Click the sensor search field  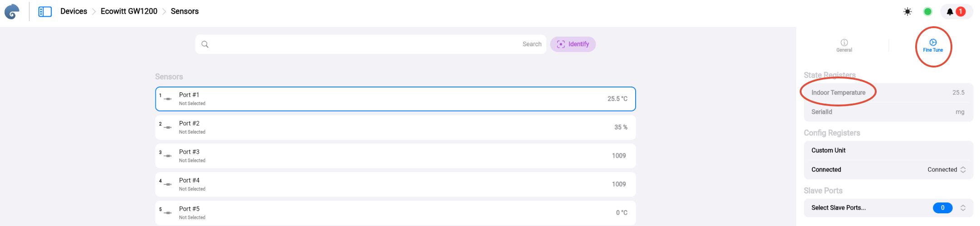click(x=362, y=44)
